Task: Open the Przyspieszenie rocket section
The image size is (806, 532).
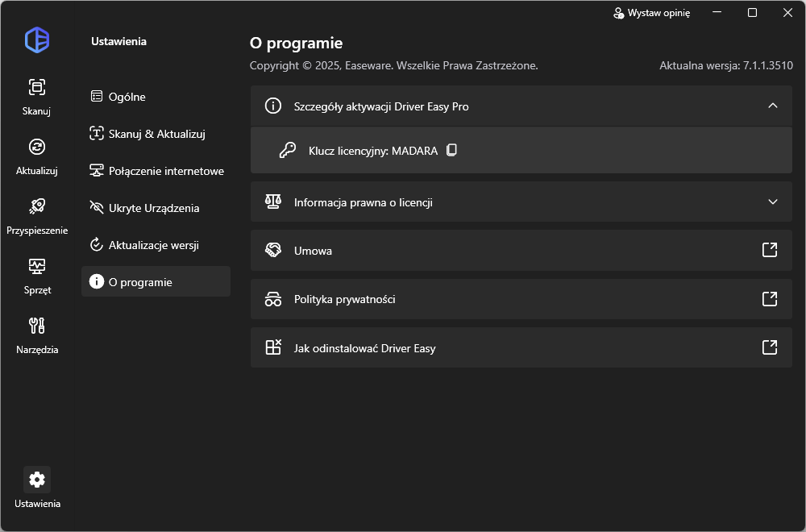Action: tap(37, 216)
